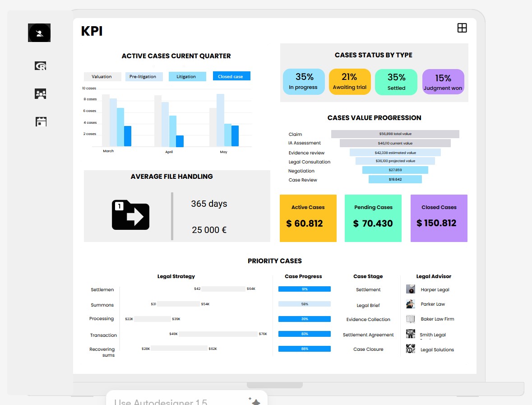Image resolution: width=532 pixels, height=405 pixels.
Task: Click the file forward folder icon
Action: click(130, 215)
